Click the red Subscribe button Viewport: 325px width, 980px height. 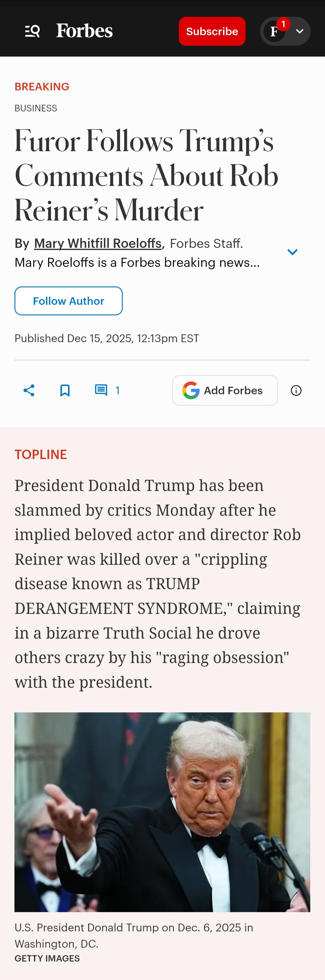tap(212, 31)
